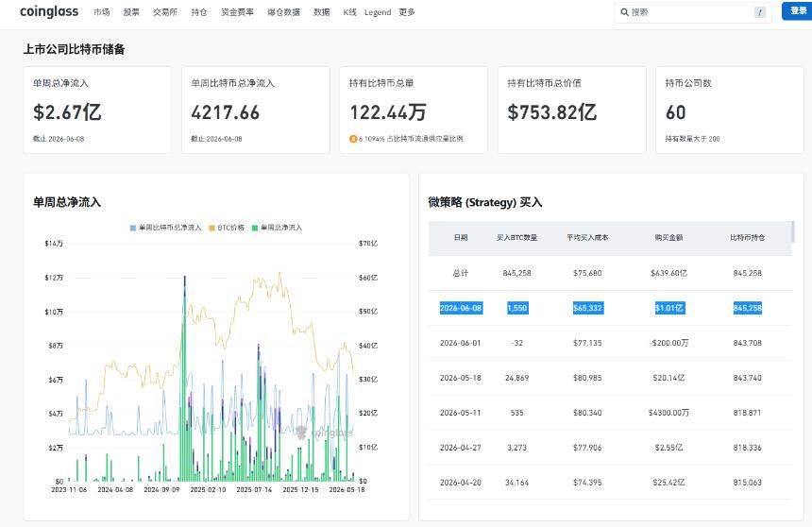Click the 122.44万 total bitcoin held value
The height and width of the screenshot is (527, 812).
pos(388,112)
